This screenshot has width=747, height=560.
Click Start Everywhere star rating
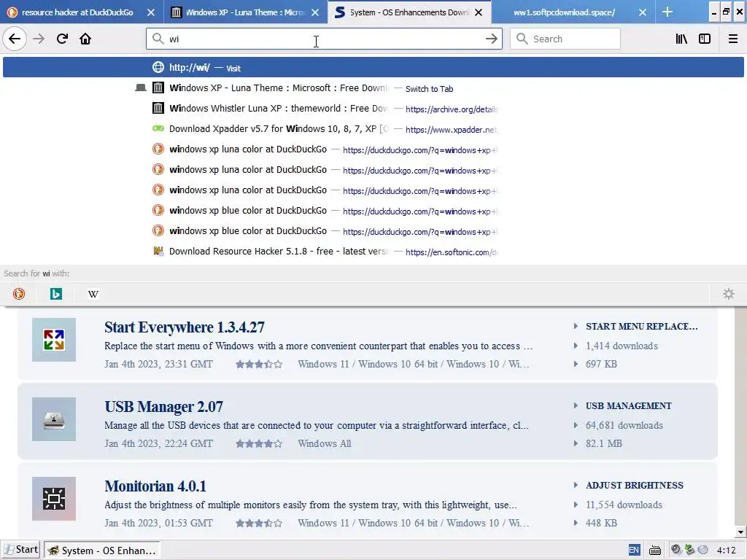tap(259, 365)
